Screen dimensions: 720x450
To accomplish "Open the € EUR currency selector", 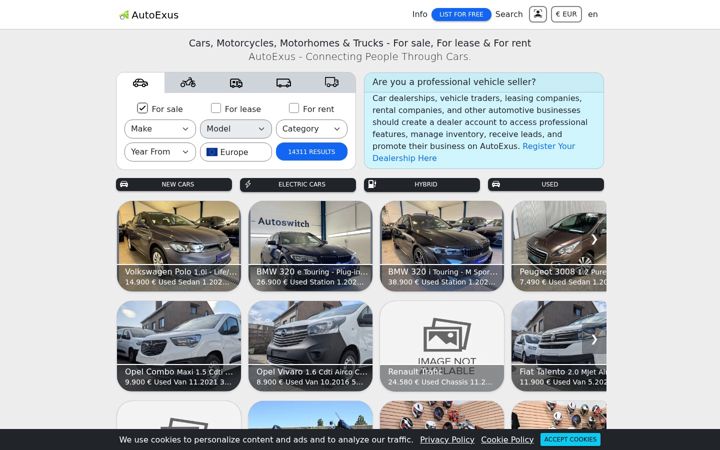I will 566,14.
